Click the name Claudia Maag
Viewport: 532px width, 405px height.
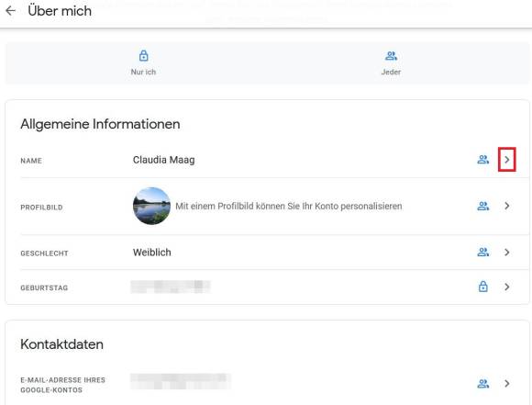pyautogui.click(x=164, y=160)
